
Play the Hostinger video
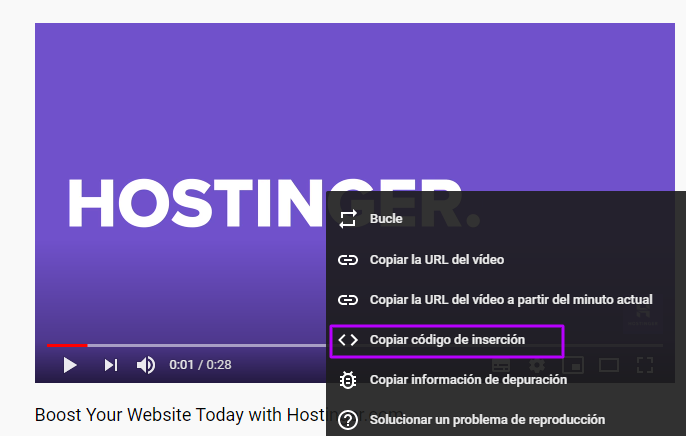point(70,365)
